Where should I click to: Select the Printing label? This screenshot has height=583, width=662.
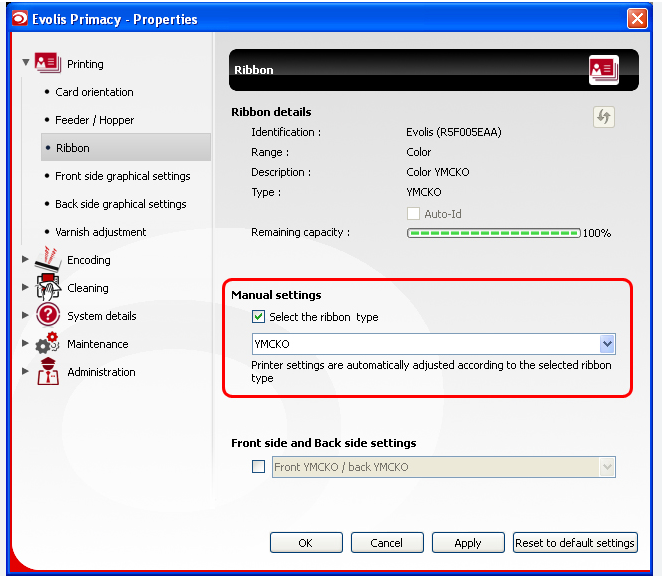tap(85, 64)
